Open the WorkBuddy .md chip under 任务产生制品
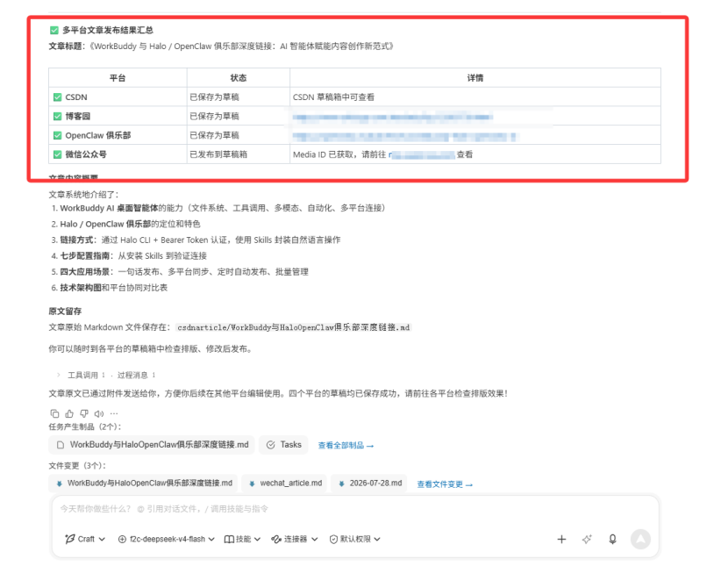The width and height of the screenshot is (728, 566). (x=152, y=445)
